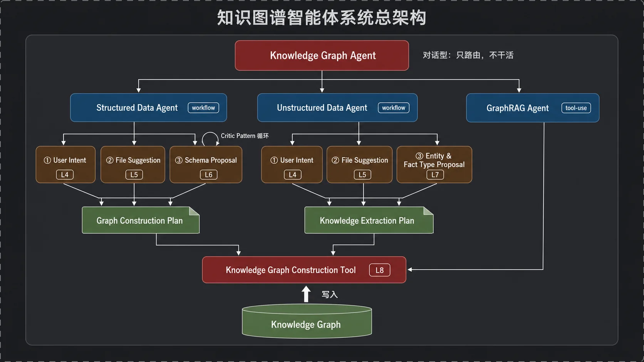Image resolution: width=644 pixels, height=362 pixels.
Task: Select User Intent box under Structured Data Agent
Action: point(65,165)
